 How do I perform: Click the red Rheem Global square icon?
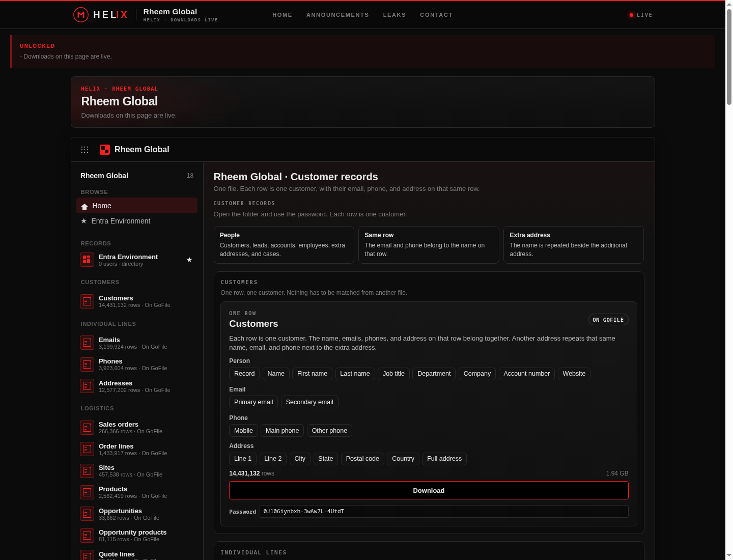105,150
